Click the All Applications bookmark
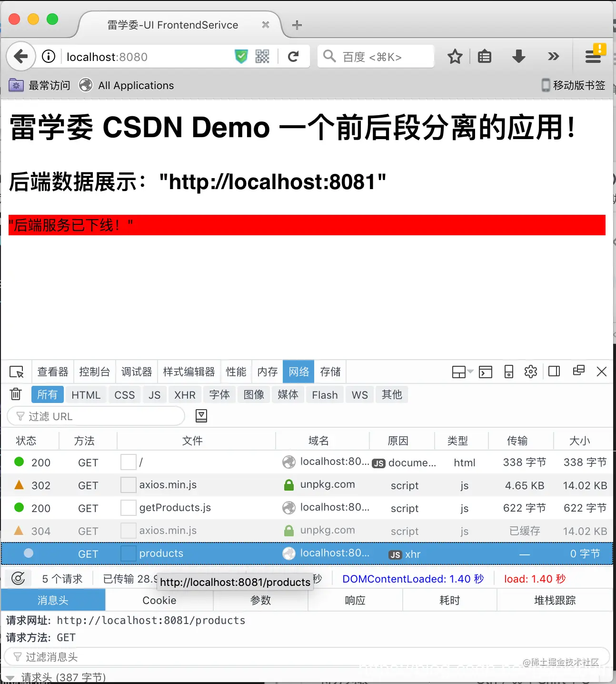This screenshot has width=616, height=684. [126, 85]
